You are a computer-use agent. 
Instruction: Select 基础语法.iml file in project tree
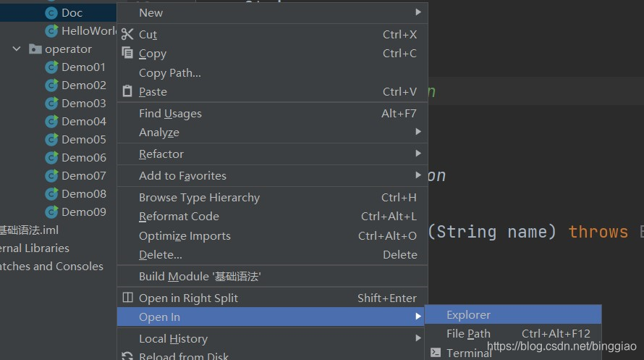[29, 230]
